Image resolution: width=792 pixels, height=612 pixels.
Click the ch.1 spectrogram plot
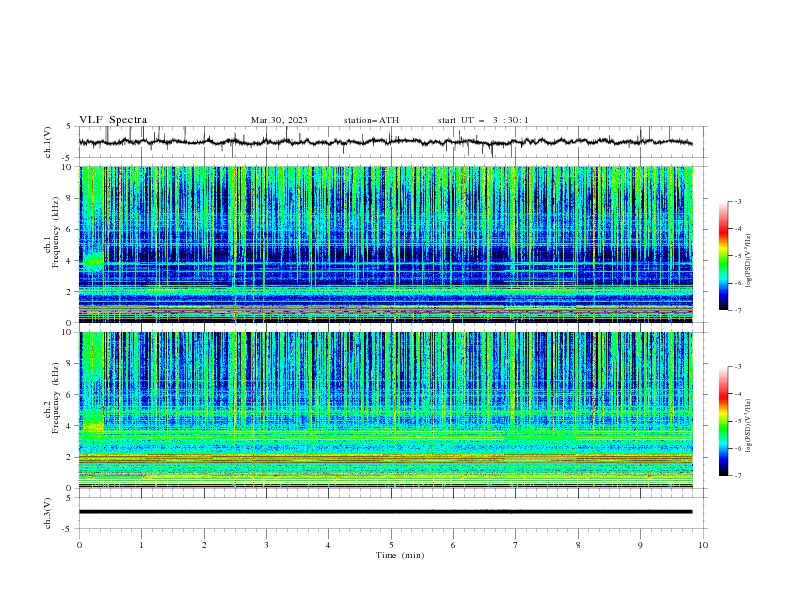coord(386,244)
